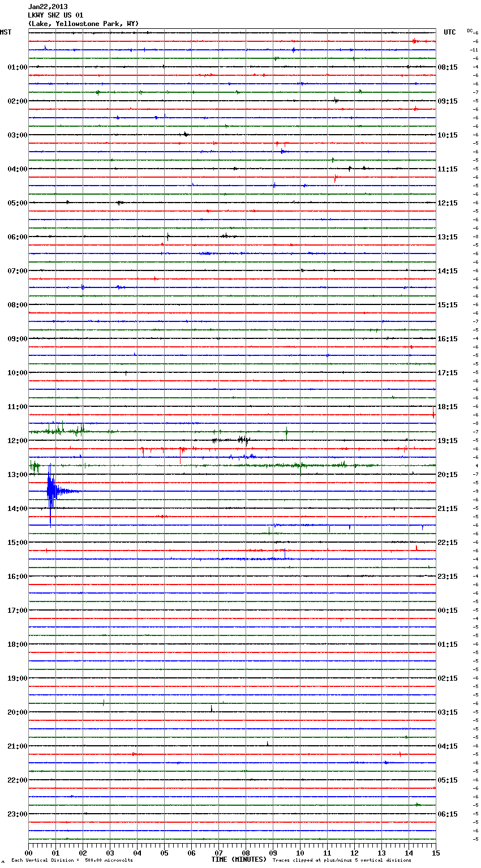Click the 09:00 MST time label

click(18, 339)
